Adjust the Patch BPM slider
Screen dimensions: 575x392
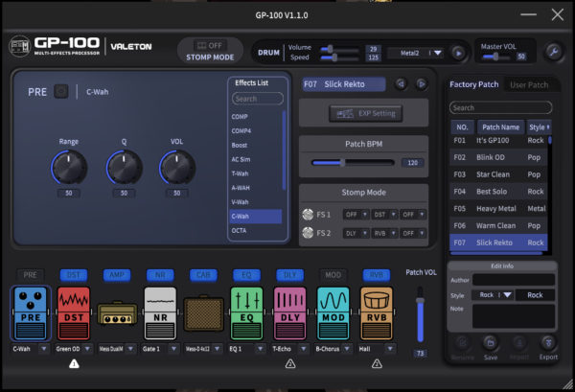(353, 162)
